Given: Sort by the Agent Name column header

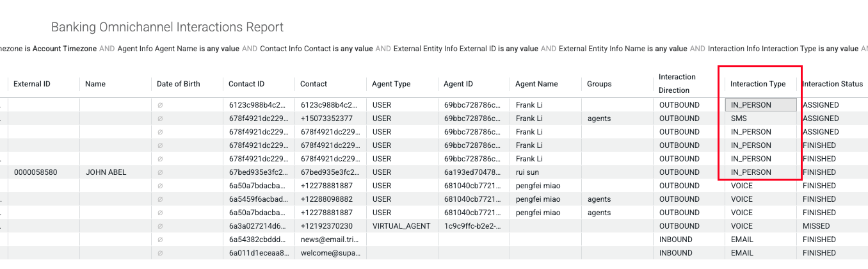Looking at the screenshot, I should pos(536,84).
